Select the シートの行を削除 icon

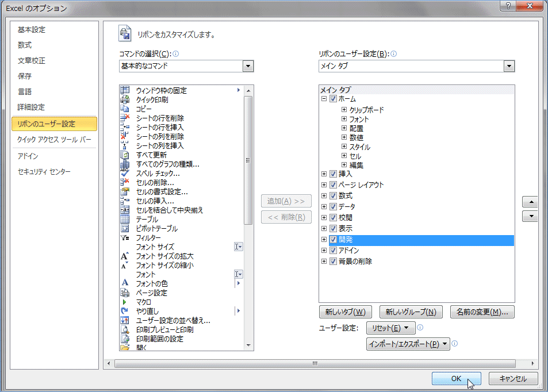(x=125, y=118)
